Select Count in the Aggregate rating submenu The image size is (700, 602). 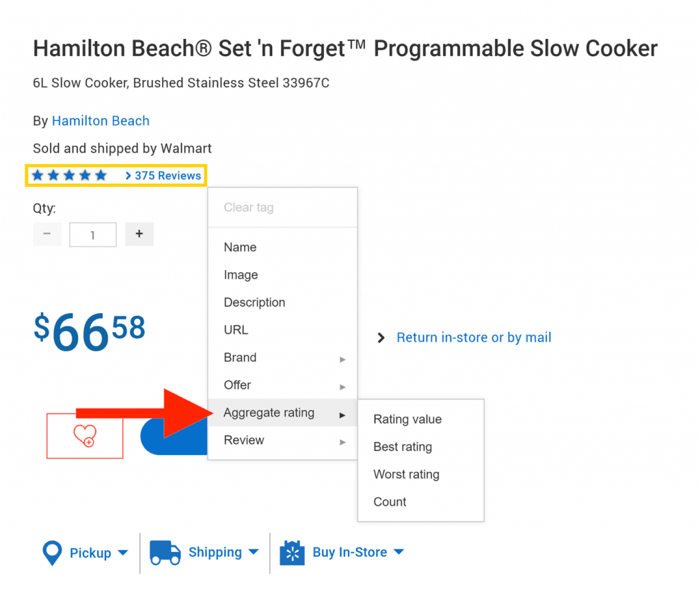coord(390,502)
